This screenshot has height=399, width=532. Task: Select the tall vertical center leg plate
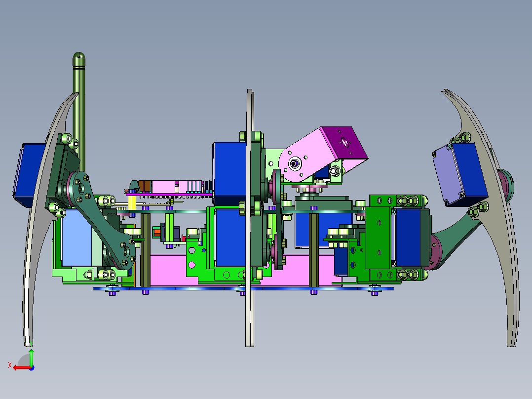point(250,217)
